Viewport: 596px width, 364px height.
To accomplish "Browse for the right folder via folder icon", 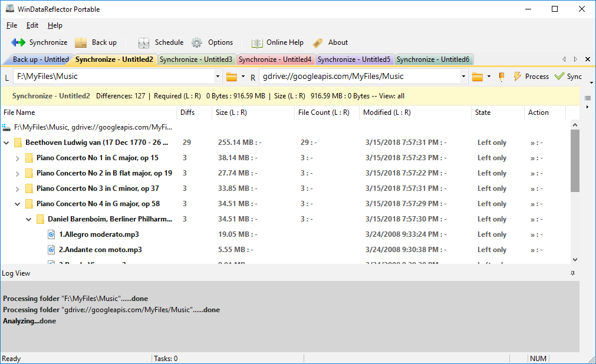I will (478, 77).
